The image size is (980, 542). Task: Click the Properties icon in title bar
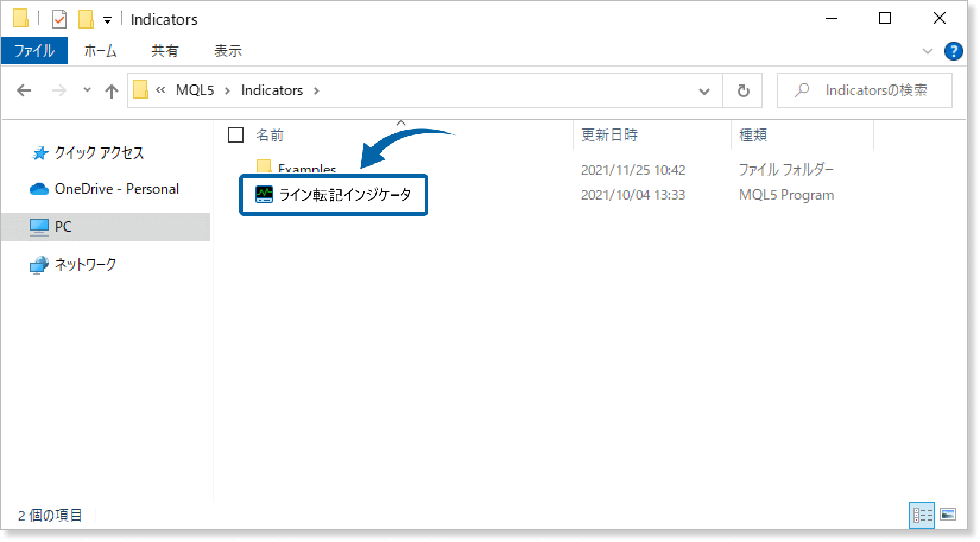click(x=59, y=19)
